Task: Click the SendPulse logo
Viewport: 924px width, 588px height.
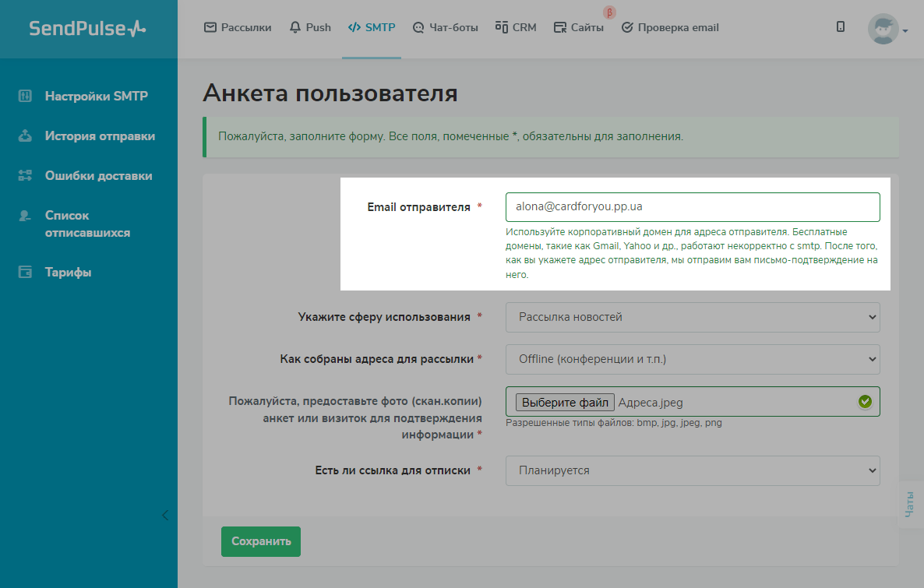Action: tap(87, 28)
